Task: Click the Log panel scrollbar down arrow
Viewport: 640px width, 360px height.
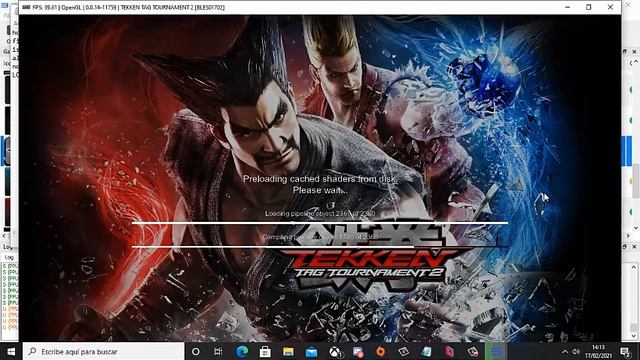Action: point(634,336)
